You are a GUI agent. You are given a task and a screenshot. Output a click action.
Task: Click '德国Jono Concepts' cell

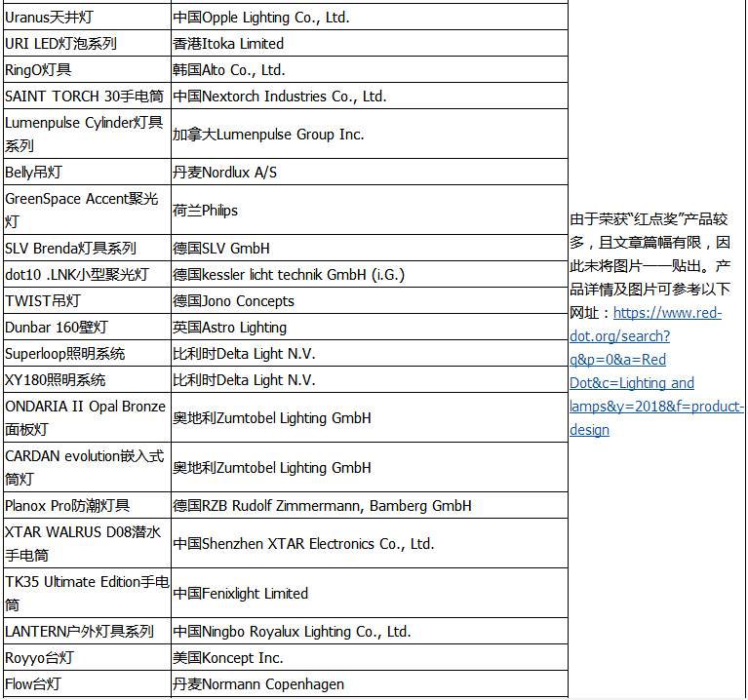370,300
